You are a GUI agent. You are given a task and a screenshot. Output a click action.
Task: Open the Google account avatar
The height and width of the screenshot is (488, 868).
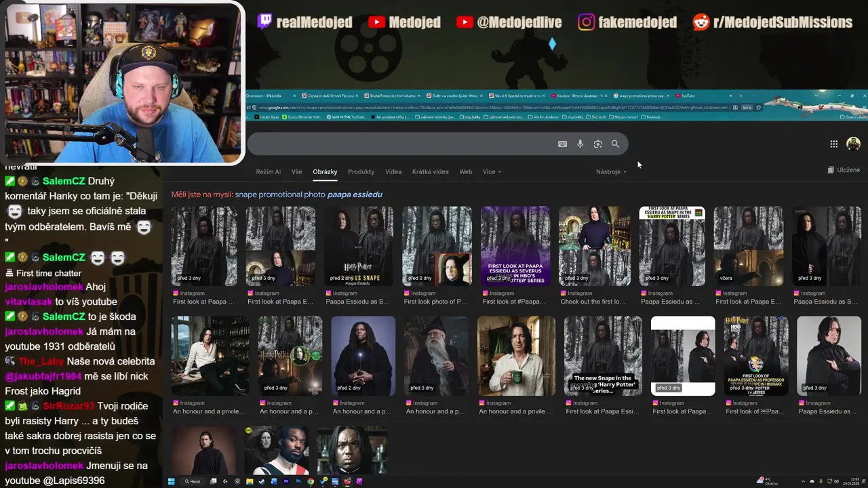click(x=853, y=144)
